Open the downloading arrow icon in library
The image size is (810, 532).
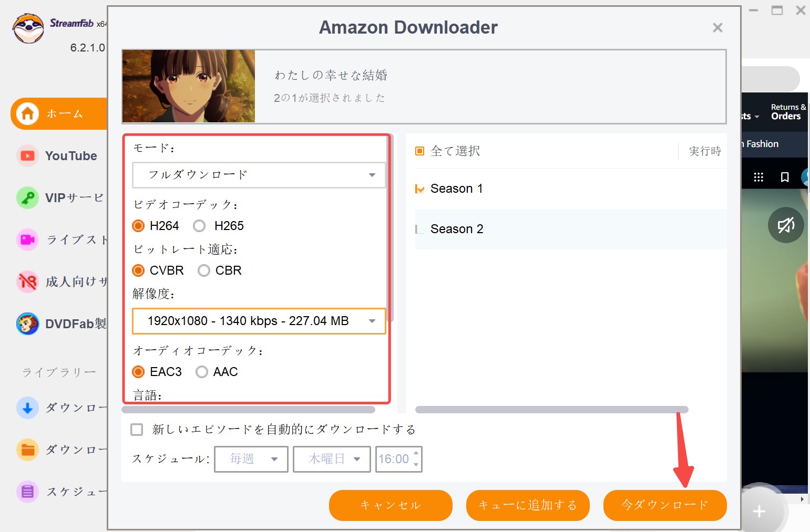(27, 408)
